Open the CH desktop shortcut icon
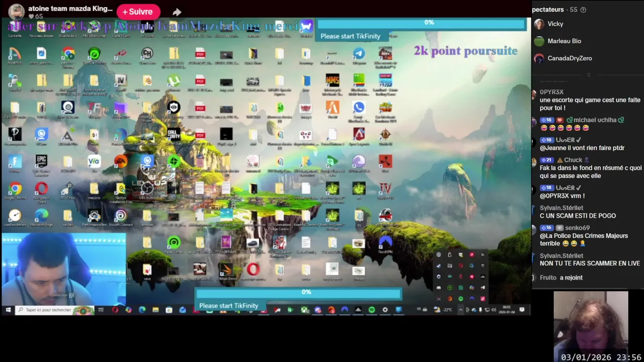Viewport: 644px width, 362px height. (147, 53)
